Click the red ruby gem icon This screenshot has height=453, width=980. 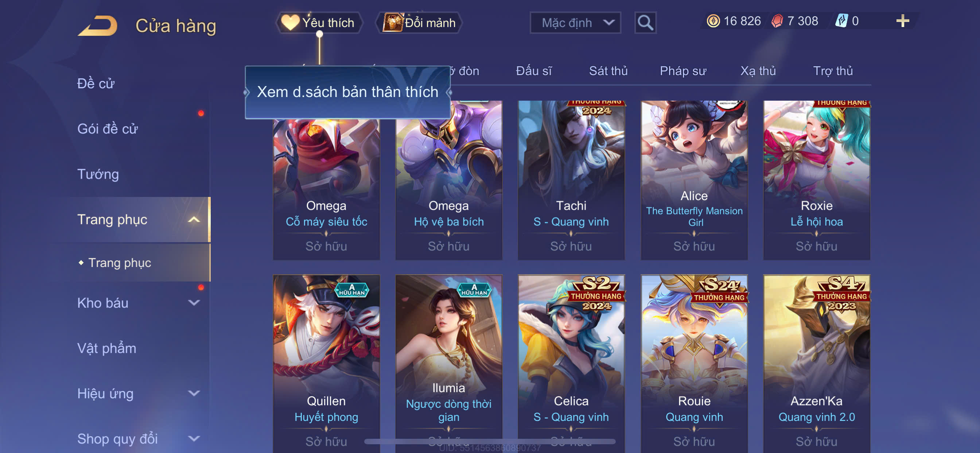click(777, 21)
